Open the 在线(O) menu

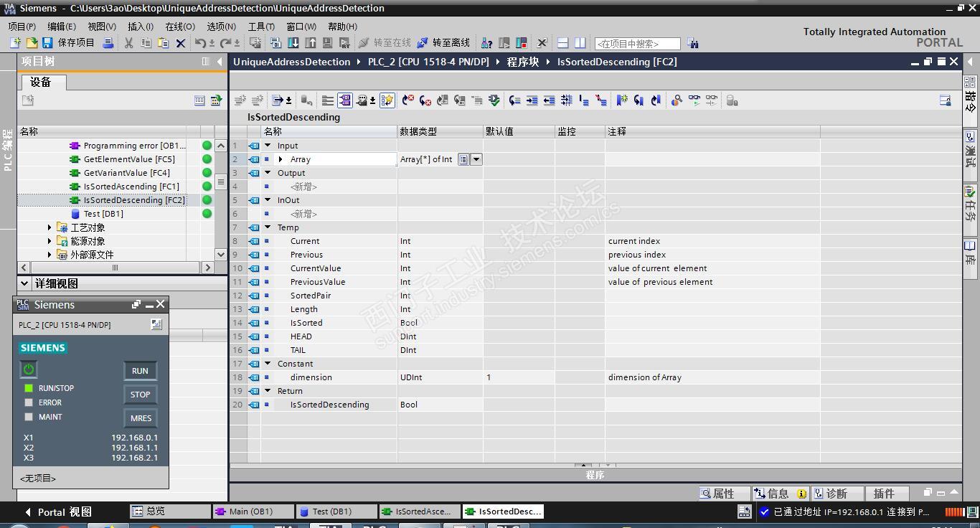(180, 27)
